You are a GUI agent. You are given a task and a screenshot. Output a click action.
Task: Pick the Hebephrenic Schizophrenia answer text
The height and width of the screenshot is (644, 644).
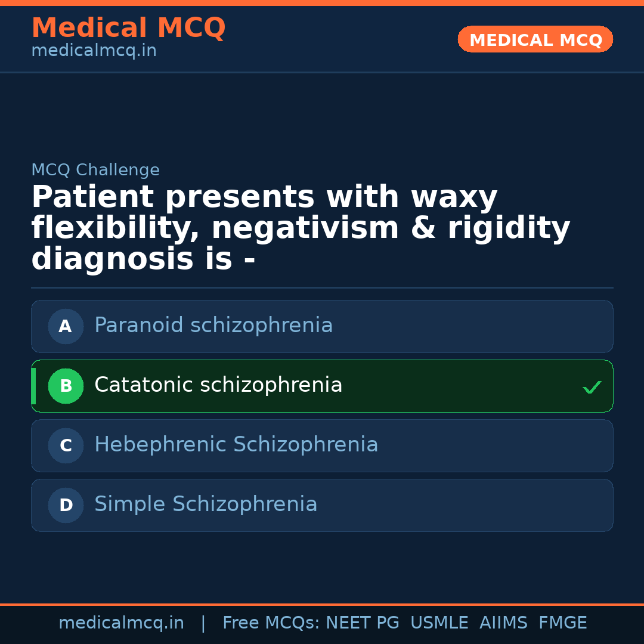(x=236, y=445)
